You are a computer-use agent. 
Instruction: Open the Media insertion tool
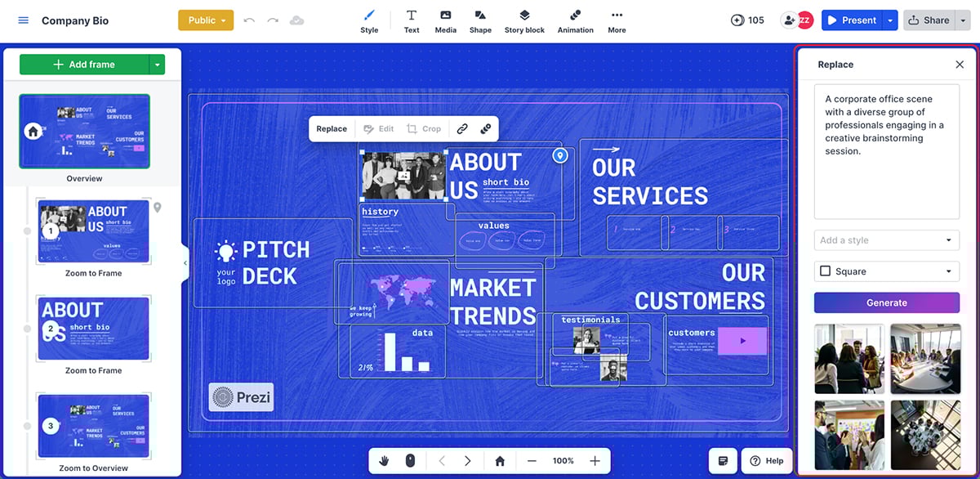(x=445, y=20)
